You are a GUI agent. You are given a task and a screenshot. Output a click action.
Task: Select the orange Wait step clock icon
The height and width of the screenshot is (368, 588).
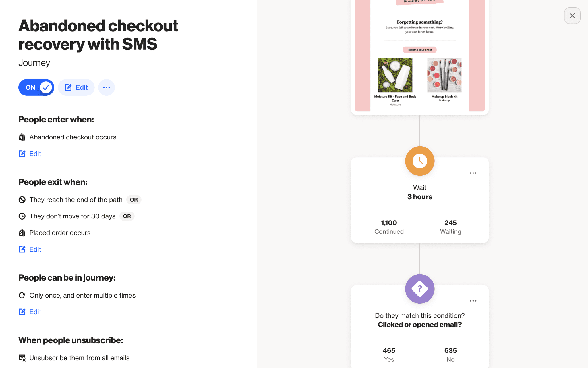tap(419, 161)
